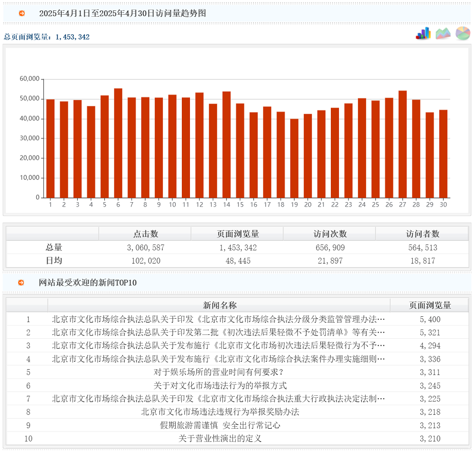
Task: Click page view count 5,400
Action: [x=430, y=319]
